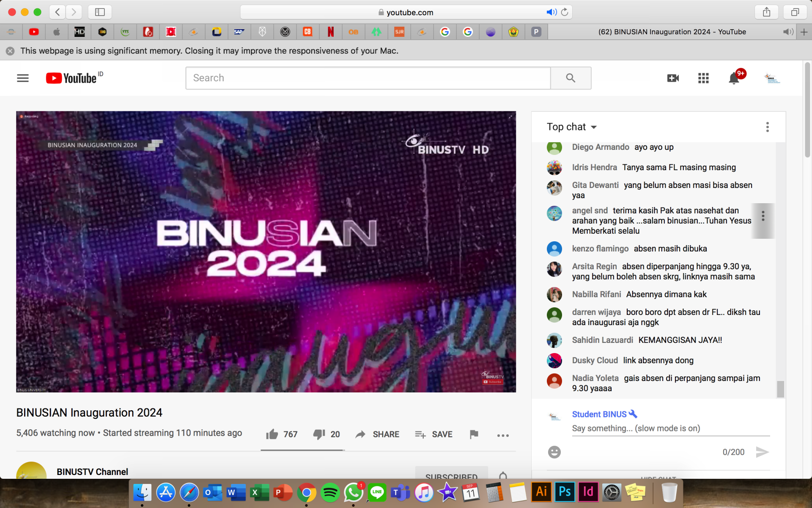Open the live chat options menu

pos(767,127)
